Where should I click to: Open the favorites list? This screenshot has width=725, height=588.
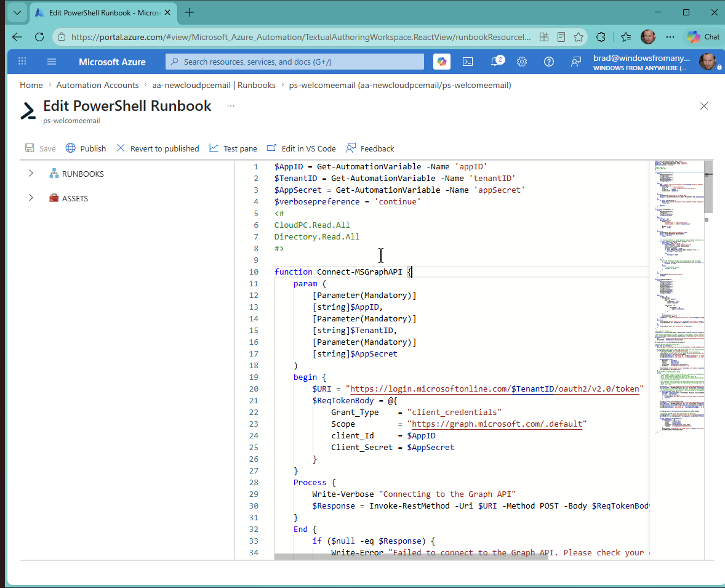(625, 37)
